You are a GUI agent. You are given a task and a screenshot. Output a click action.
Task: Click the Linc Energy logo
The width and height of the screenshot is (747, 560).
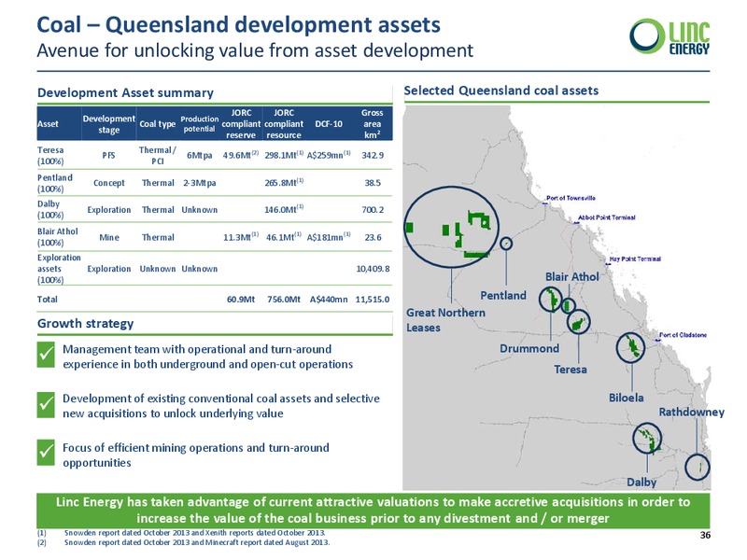(669, 36)
